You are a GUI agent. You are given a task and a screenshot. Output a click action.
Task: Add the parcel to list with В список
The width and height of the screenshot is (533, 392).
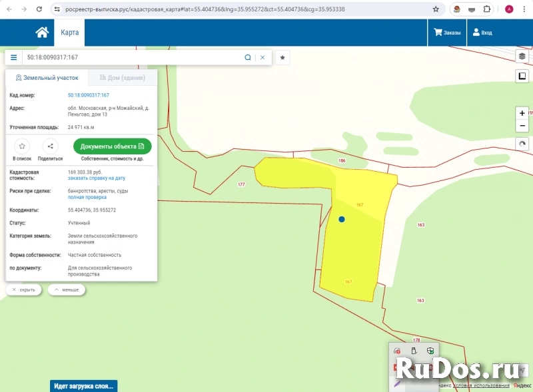tap(22, 146)
